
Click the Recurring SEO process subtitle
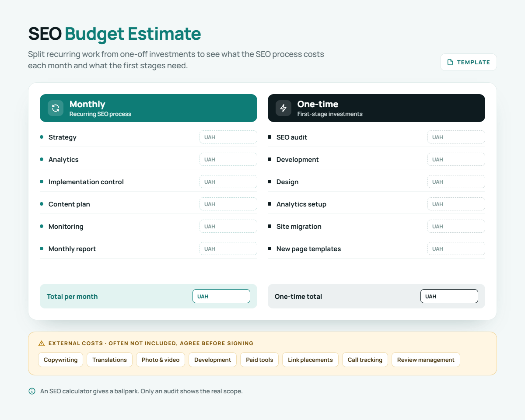click(100, 114)
